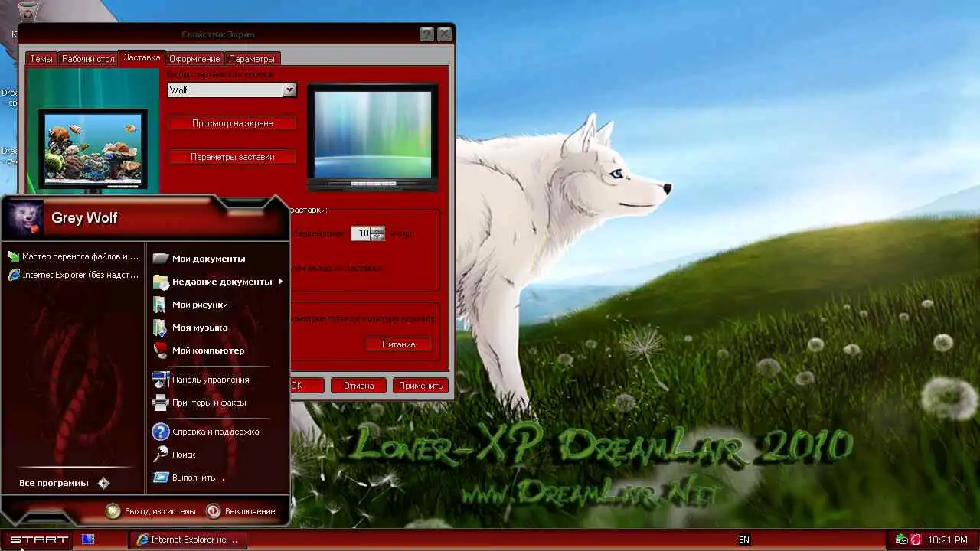
Task: Click the Мои рисунки icon
Action: (160, 305)
